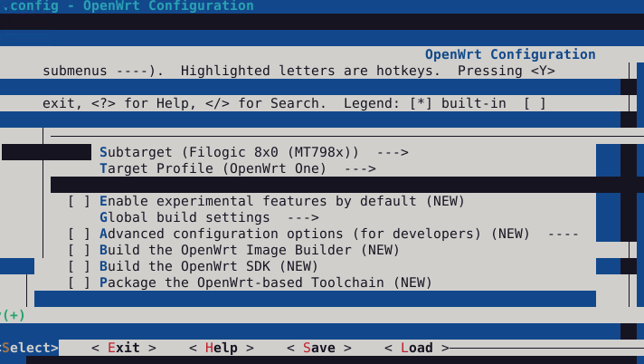
Task: Toggle Advanced configuration options (for developers) checkbox
Action: (79, 234)
